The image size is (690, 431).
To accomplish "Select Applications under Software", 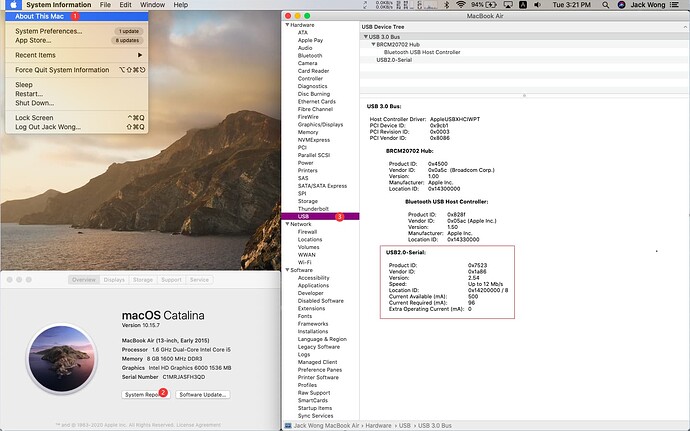I will 313,285.
